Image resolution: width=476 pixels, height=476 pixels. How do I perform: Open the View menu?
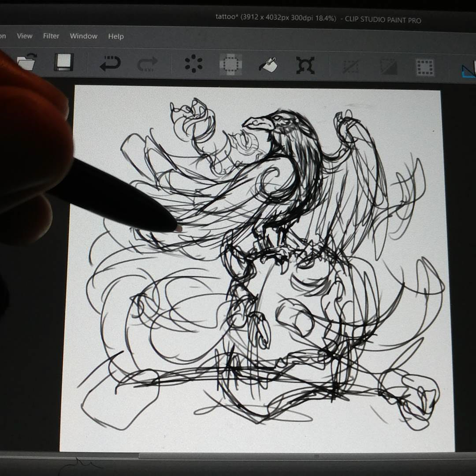point(24,36)
